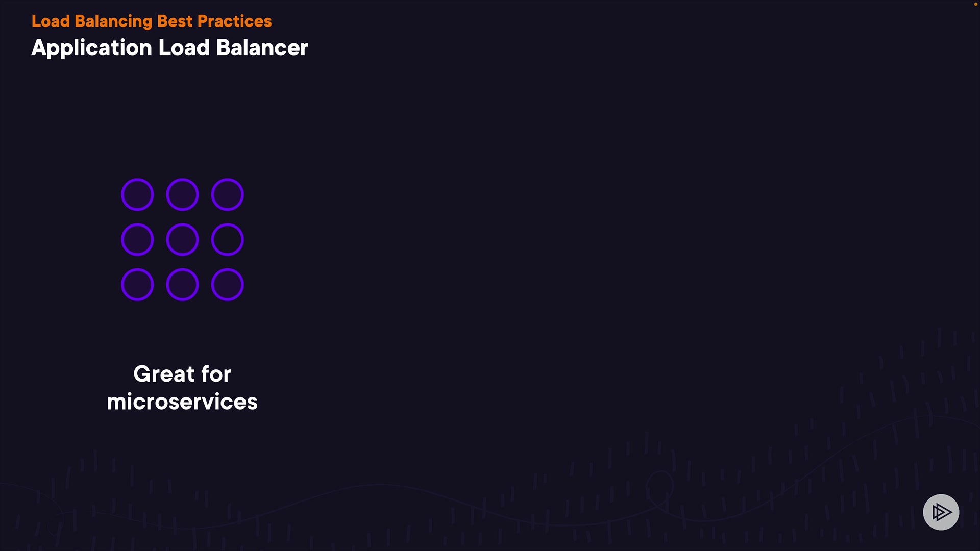Click the top-middle circle of the grid
The image size is (980, 551).
(182, 194)
